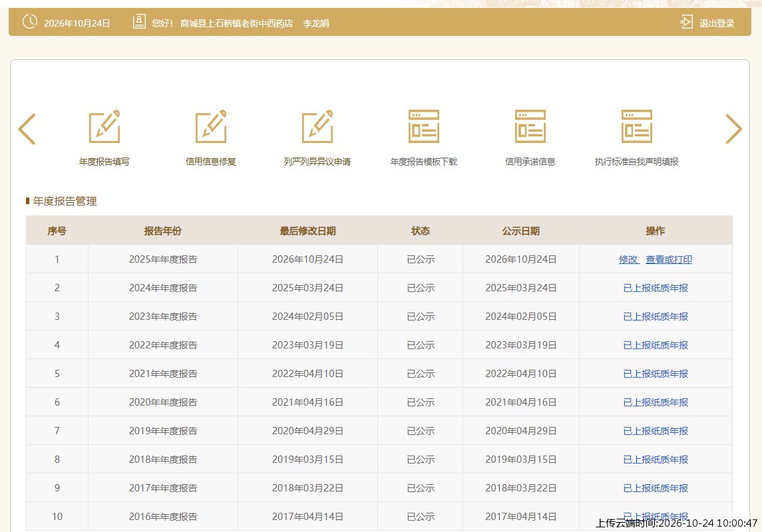Image resolution: width=762 pixels, height=532 pixels.
Task: Click 已上报纸质年报 for the 2018 annual report
Action: pyautogui.click(x=656, y=460)
